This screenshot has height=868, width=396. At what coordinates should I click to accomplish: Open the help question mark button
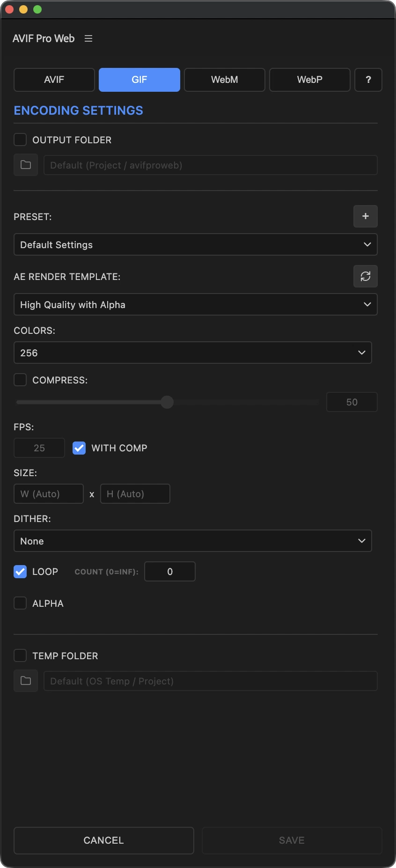(x=368, y=80)
